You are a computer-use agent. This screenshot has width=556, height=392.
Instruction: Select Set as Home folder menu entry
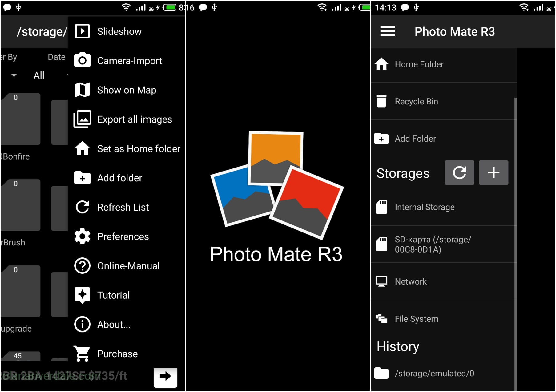pyautogui.click(x=126, y=148)
